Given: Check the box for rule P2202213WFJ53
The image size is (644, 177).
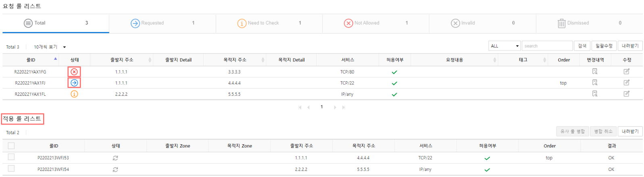Looking at the screenshot, I should (11, 157).
